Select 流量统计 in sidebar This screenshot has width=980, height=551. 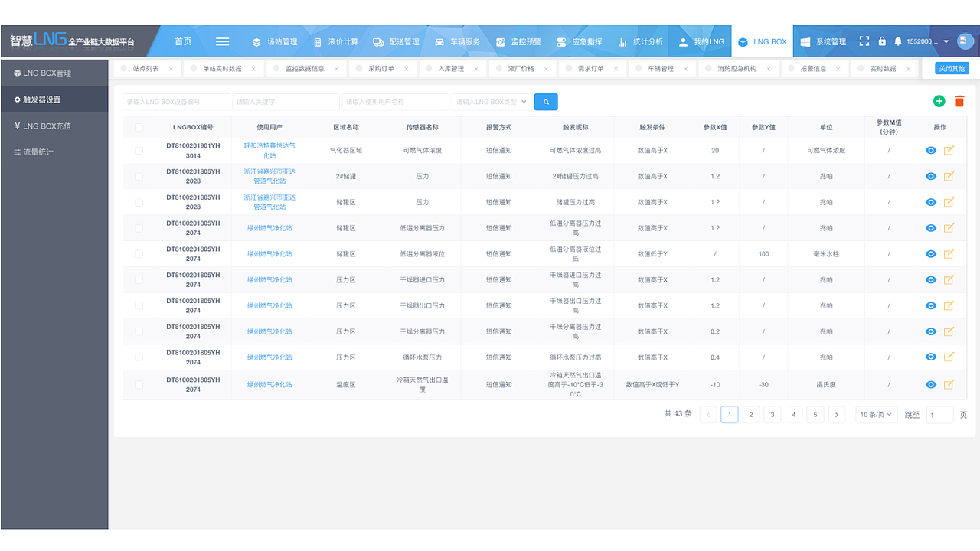click(x=54, y=152)
